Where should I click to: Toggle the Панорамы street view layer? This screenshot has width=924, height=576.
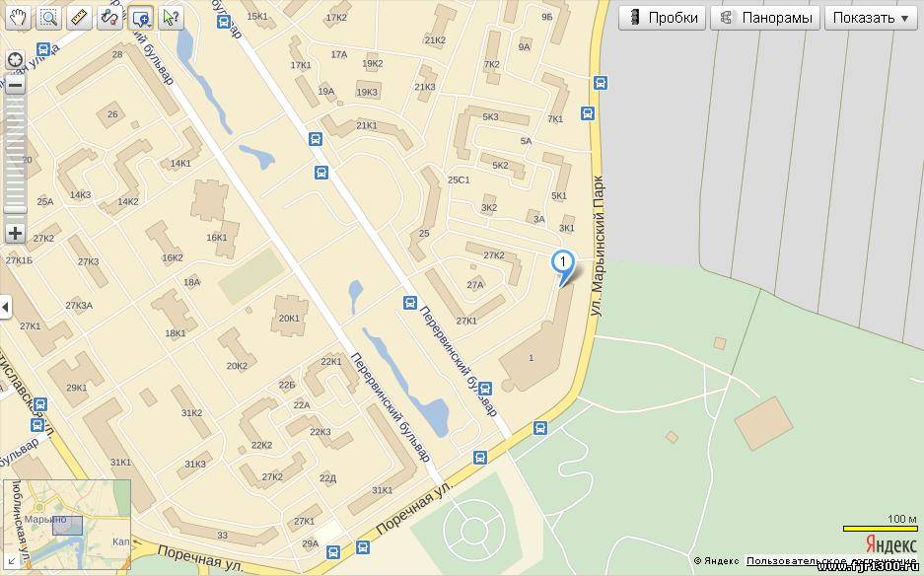coord(765,18)
